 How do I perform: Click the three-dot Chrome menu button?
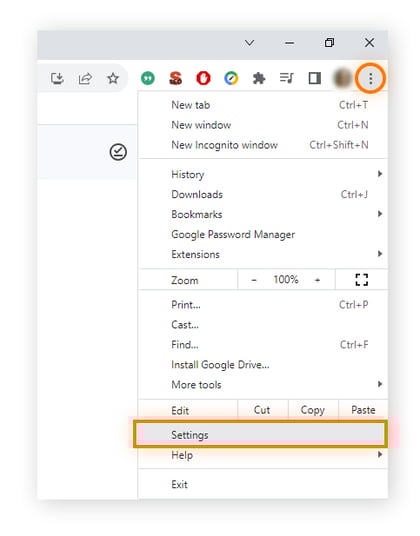pyautogui.click(x=371, y=79)
